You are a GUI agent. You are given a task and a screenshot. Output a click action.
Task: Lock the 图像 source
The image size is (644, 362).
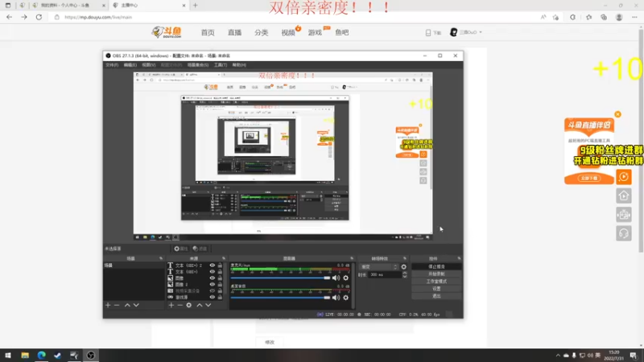220,278
